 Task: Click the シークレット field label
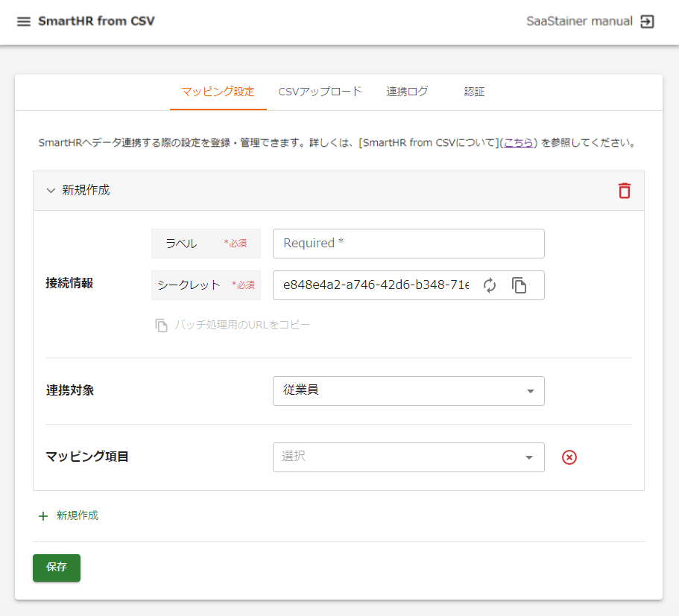coord(189,285)
